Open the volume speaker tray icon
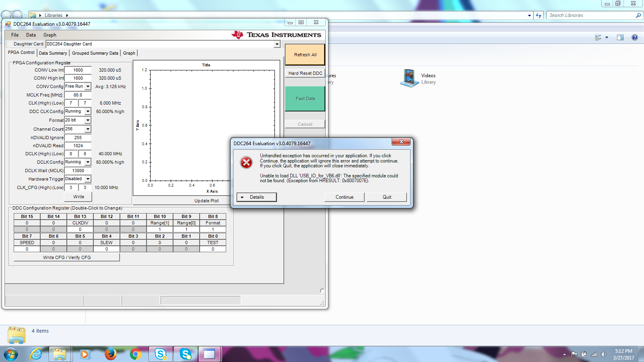Screen dimensions: 644x362 603,354
